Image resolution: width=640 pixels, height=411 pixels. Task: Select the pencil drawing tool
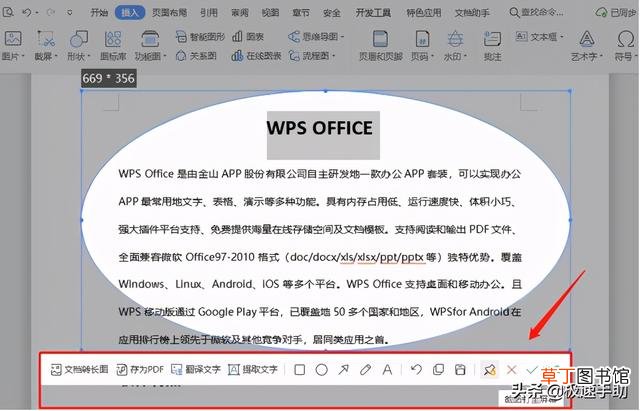point(365,370)
